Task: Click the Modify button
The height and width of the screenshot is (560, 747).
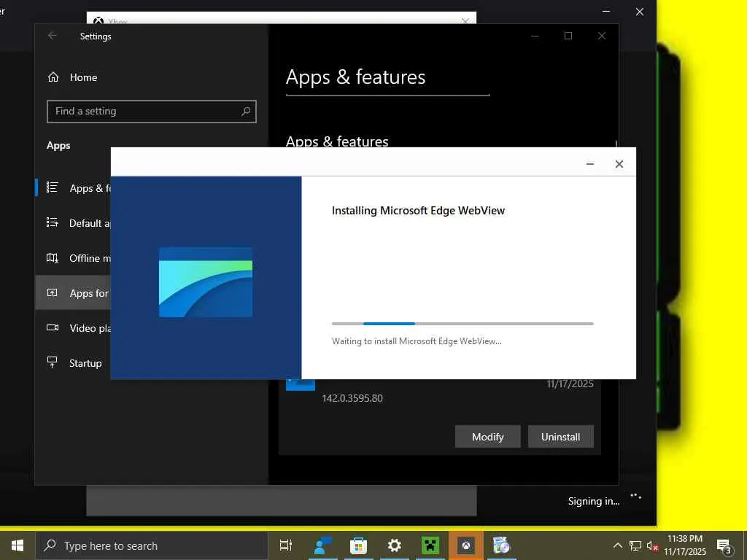Action: coord(487,437)
